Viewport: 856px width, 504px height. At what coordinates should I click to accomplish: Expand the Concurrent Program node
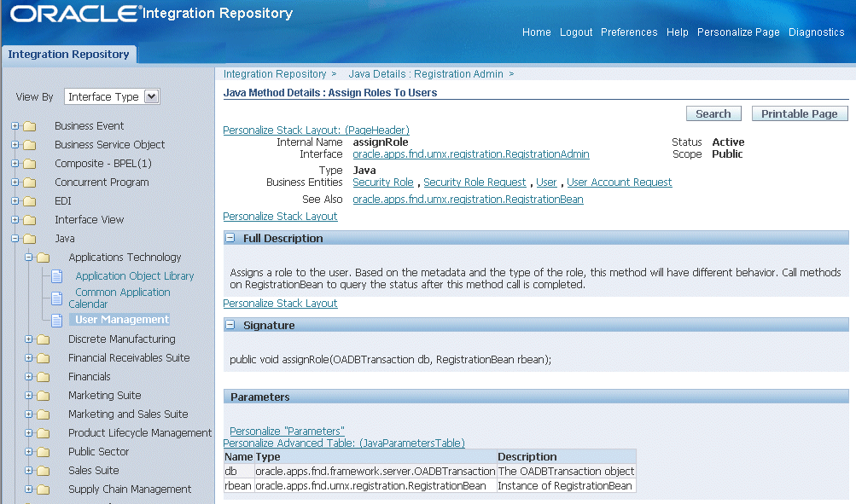point(15,182)
